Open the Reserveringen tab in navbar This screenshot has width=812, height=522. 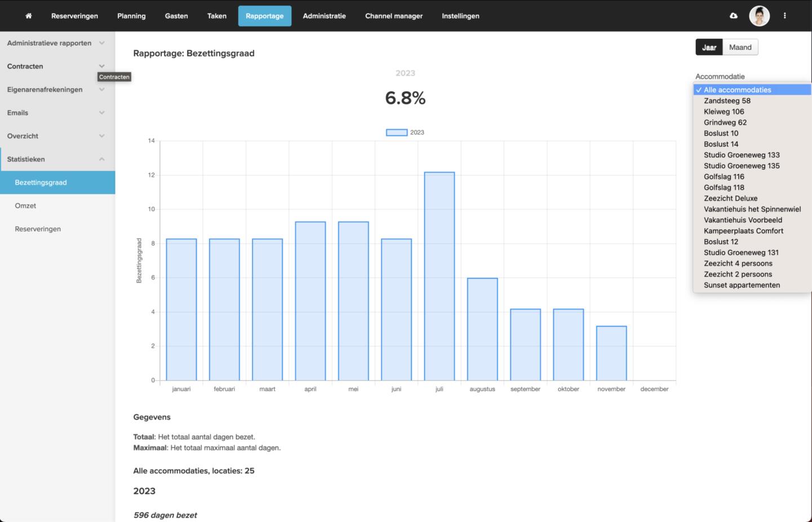click(74, 16)
